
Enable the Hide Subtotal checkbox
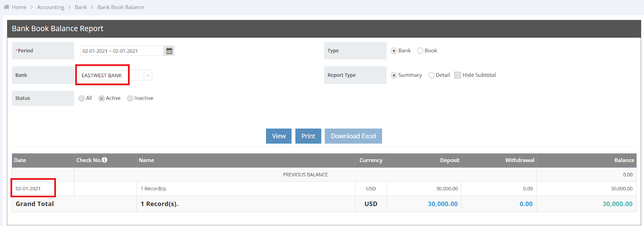coord(457,75)
